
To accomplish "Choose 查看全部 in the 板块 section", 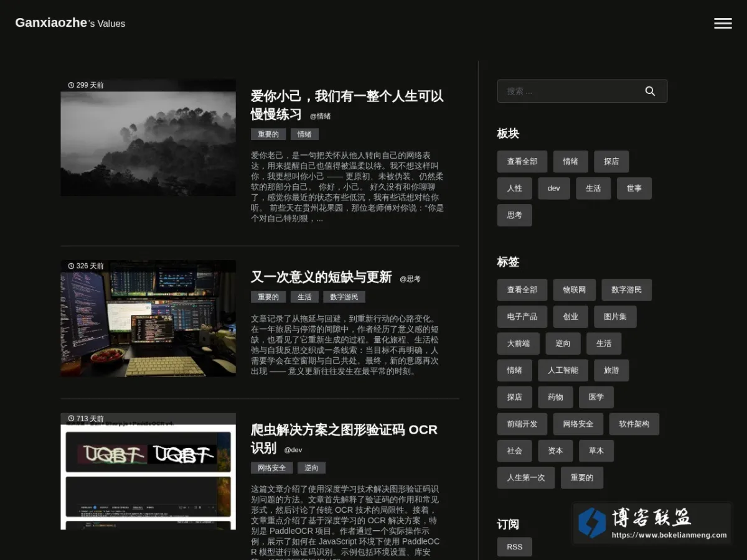I will pos(522,162).
